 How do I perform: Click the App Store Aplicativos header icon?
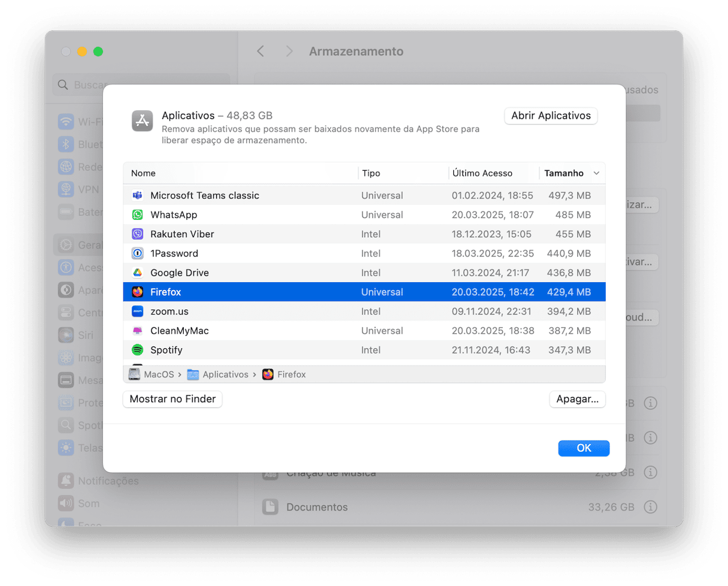142,121
